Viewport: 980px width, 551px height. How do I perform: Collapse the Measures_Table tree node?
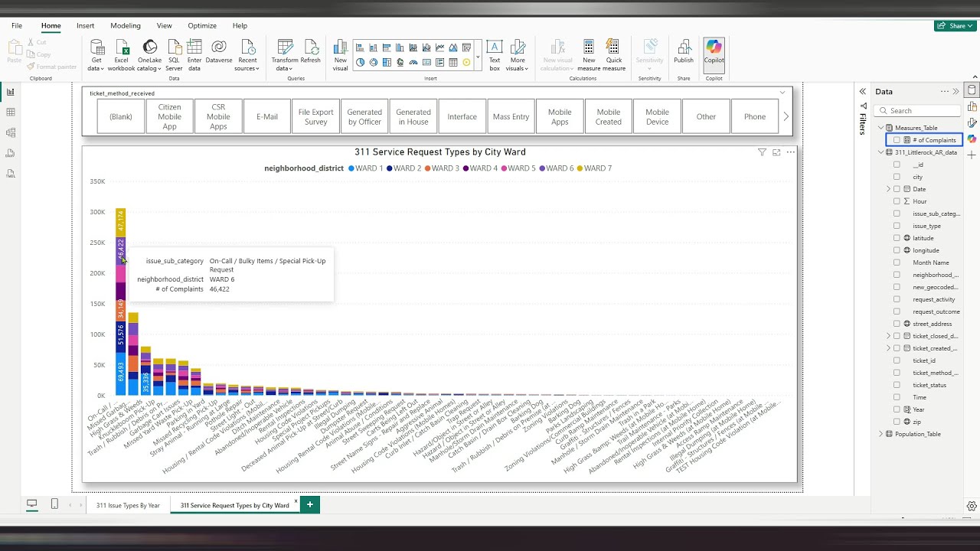click(x=880, y=128)
